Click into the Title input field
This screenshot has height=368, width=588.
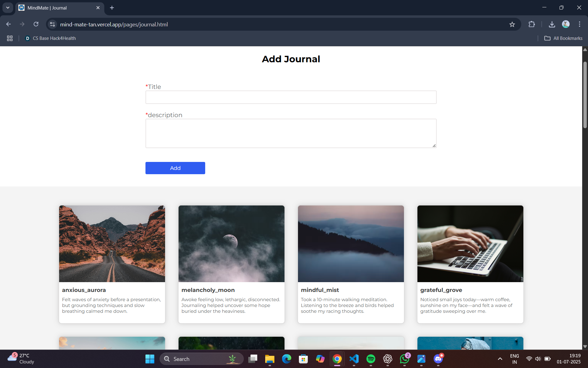(291, 97)
